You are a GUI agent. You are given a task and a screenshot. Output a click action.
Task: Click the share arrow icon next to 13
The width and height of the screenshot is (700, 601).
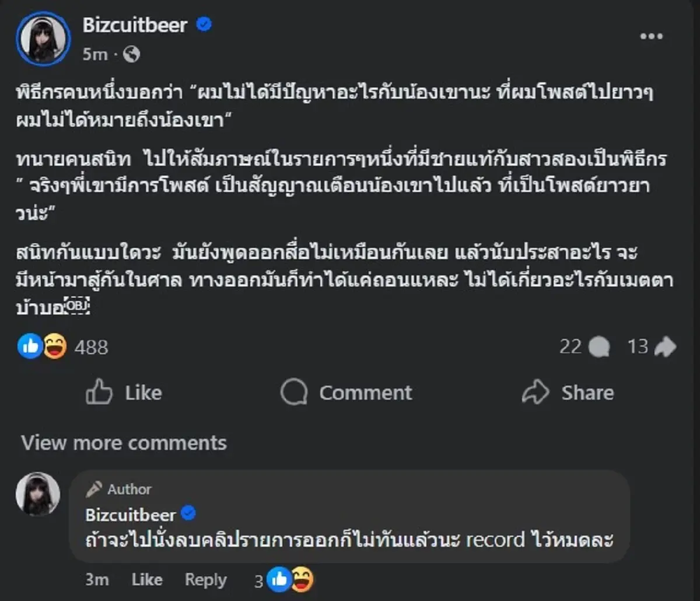click(665, 346)
